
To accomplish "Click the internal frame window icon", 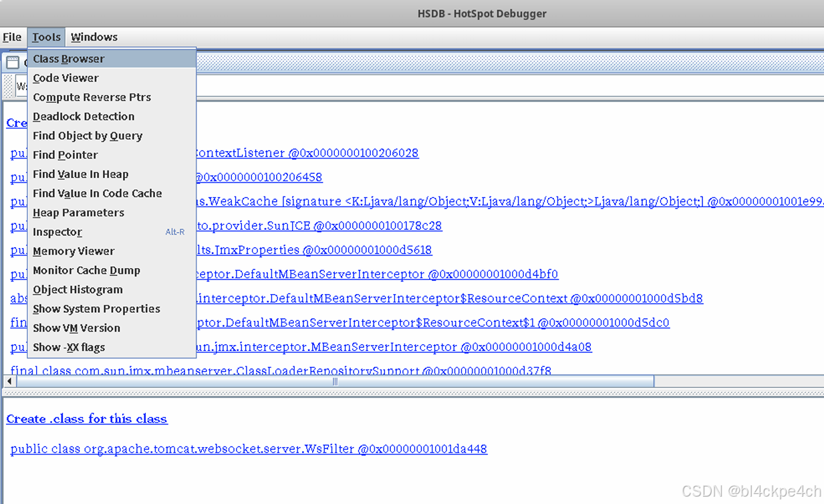I will click(x=12, y=63).
